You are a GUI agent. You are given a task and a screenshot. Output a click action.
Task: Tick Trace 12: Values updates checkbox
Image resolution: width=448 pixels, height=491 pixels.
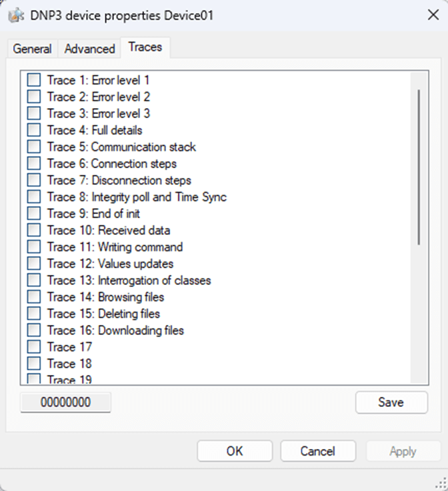point(34,264)
